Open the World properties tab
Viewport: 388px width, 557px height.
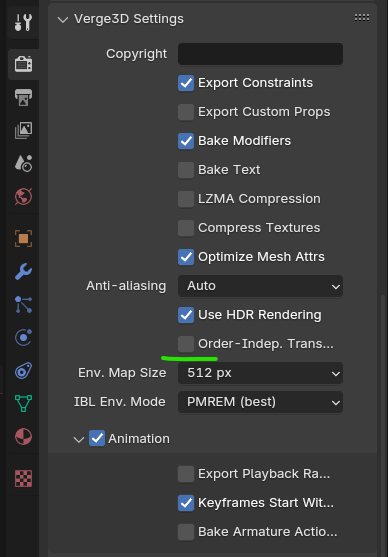coord(23,196)
